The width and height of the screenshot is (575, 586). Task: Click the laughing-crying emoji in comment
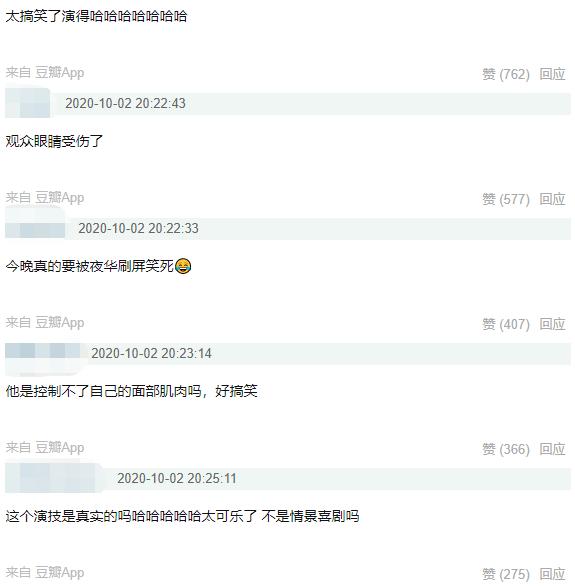183,266
